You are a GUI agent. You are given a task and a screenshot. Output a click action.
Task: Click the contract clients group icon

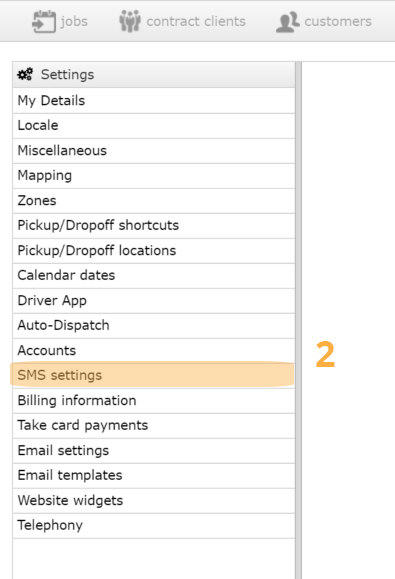[130, 21]
